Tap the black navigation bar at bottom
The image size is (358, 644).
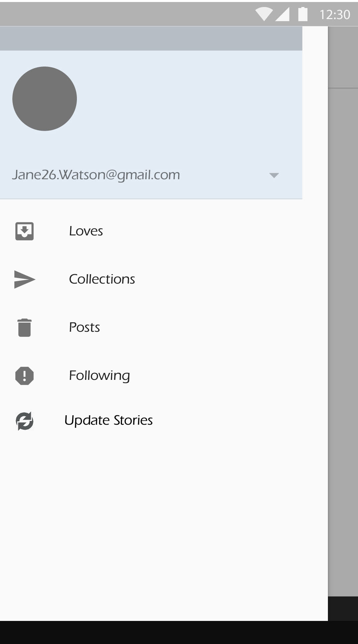[179, 633]
